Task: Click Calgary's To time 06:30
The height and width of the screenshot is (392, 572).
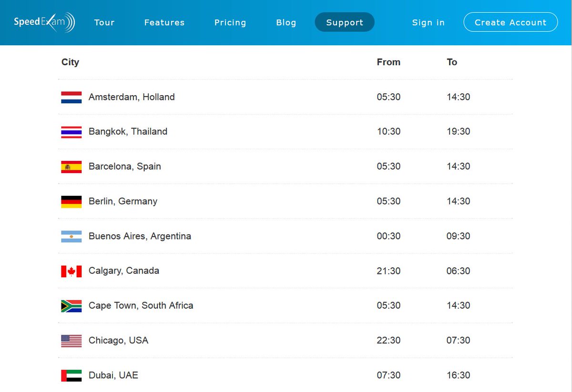Action: (x=459, y=271)
